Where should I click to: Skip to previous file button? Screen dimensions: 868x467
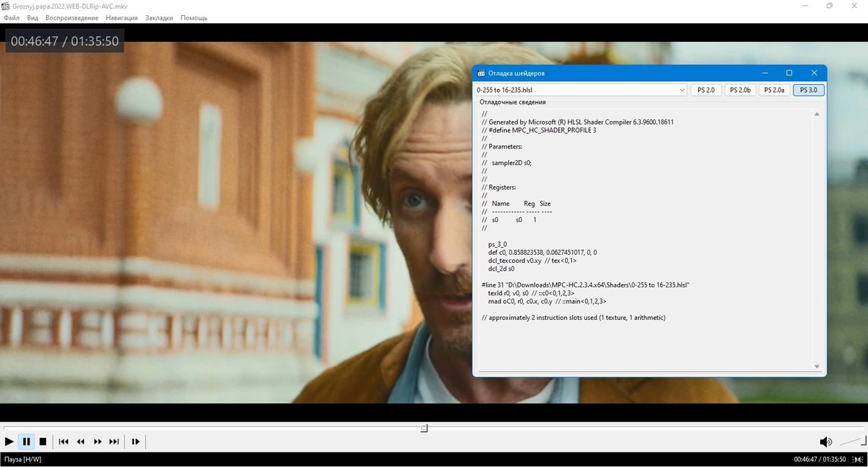[x=64, y=442]
